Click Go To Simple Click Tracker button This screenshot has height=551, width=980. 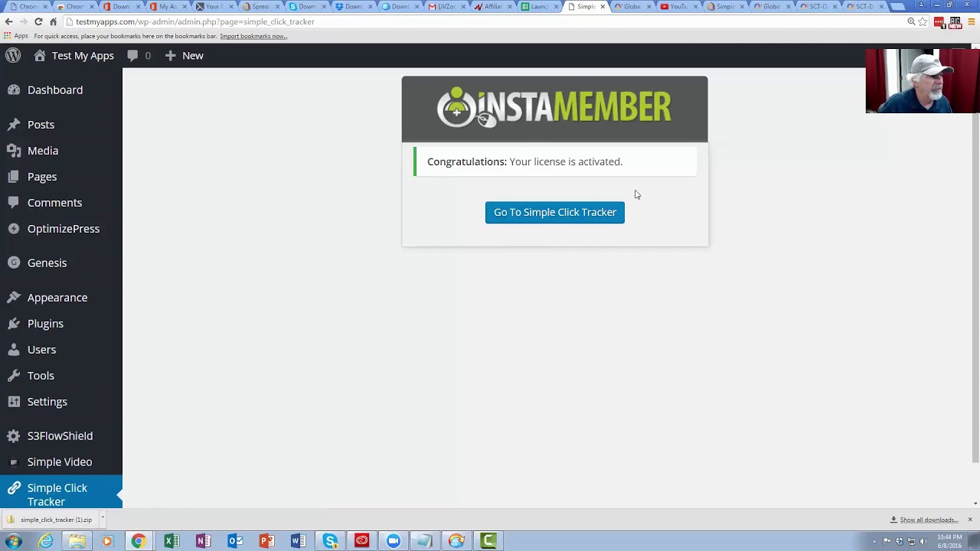click(x=555, y=212)
